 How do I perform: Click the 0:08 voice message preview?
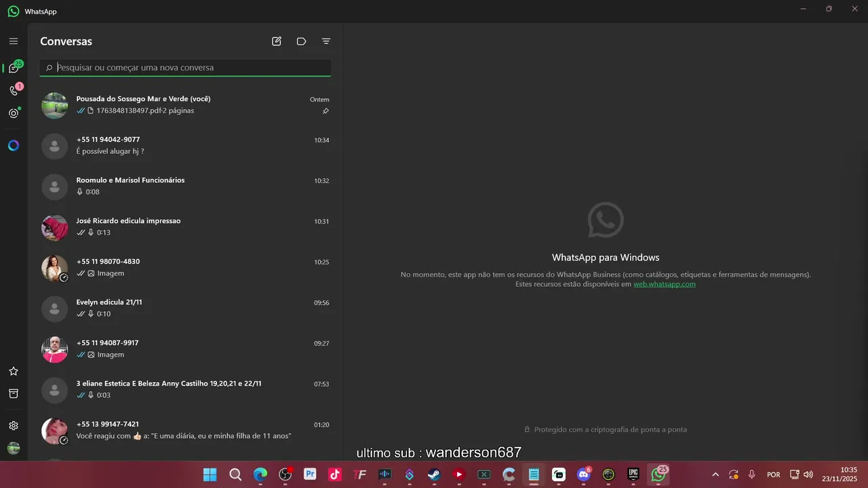click(88, 192)
